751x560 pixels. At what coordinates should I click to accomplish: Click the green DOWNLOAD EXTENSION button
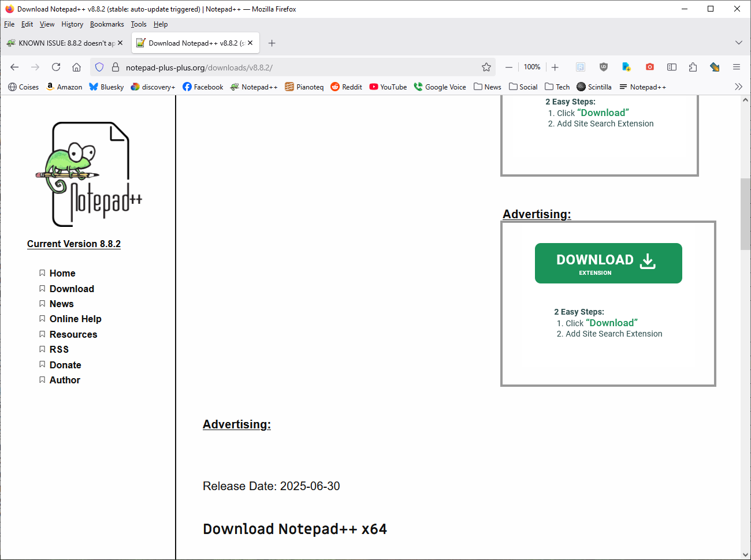click(x=608, y=263)
